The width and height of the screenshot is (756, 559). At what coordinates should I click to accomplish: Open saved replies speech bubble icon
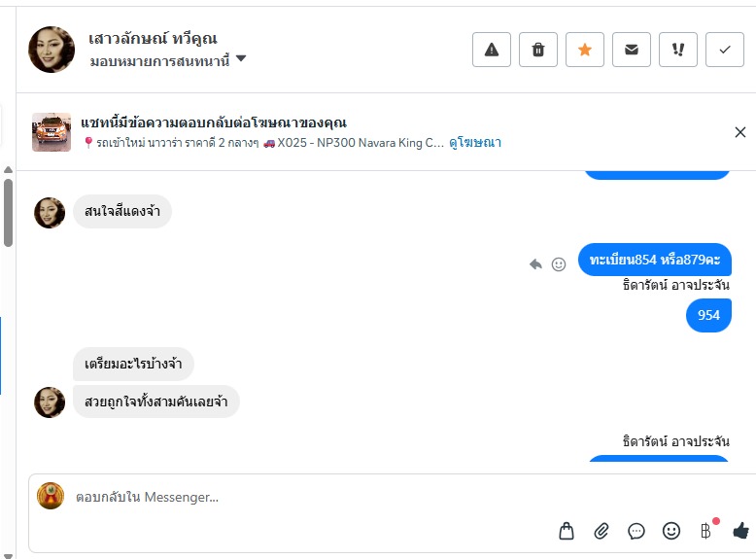[636, 531]
